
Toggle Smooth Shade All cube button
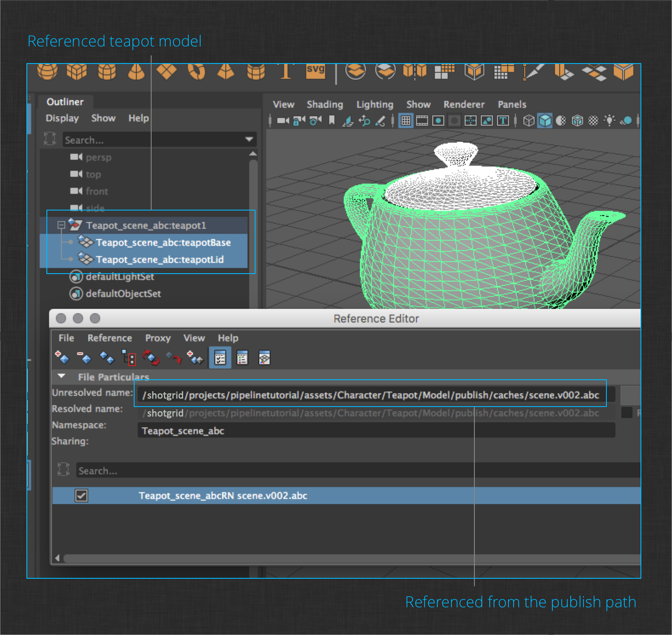545,121
